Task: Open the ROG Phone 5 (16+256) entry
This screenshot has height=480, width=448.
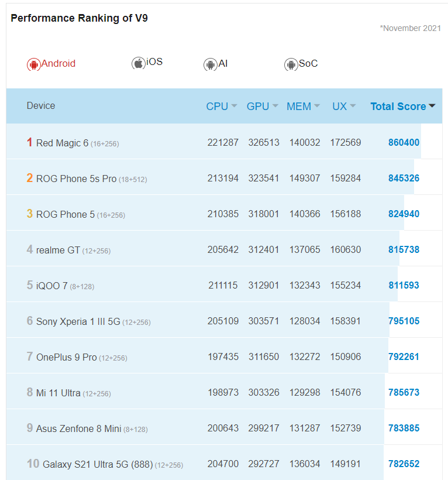Action: [x=81, y=215]
